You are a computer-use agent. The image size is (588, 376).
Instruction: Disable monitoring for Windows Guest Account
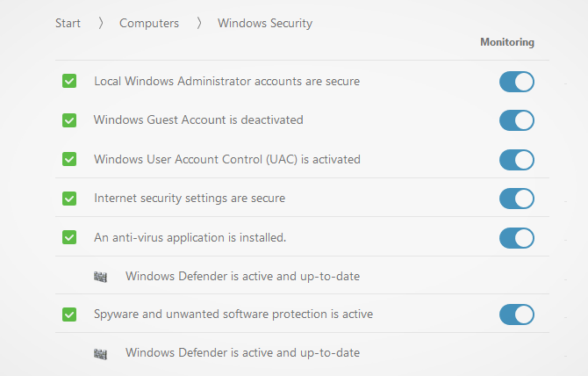[x=517, y=120]
